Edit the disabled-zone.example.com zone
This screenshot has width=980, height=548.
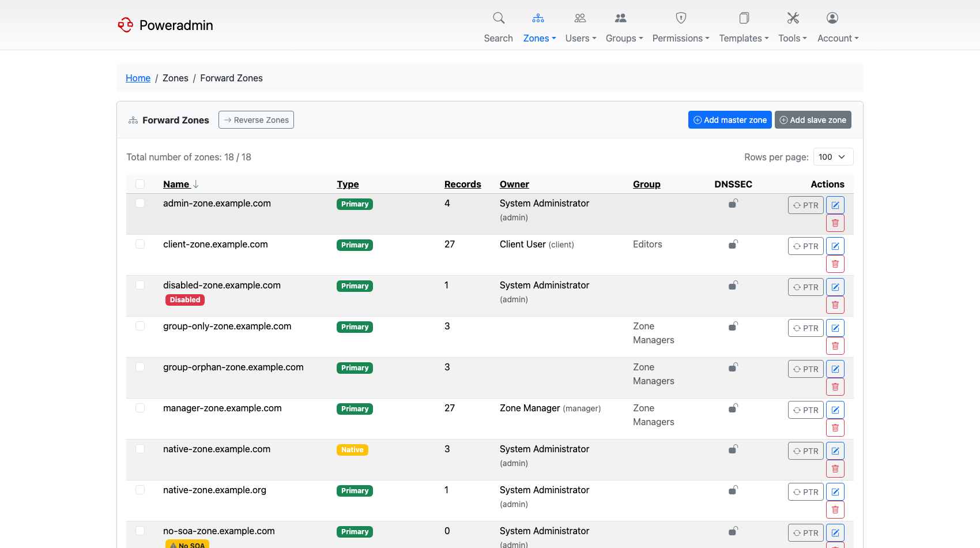835,287
